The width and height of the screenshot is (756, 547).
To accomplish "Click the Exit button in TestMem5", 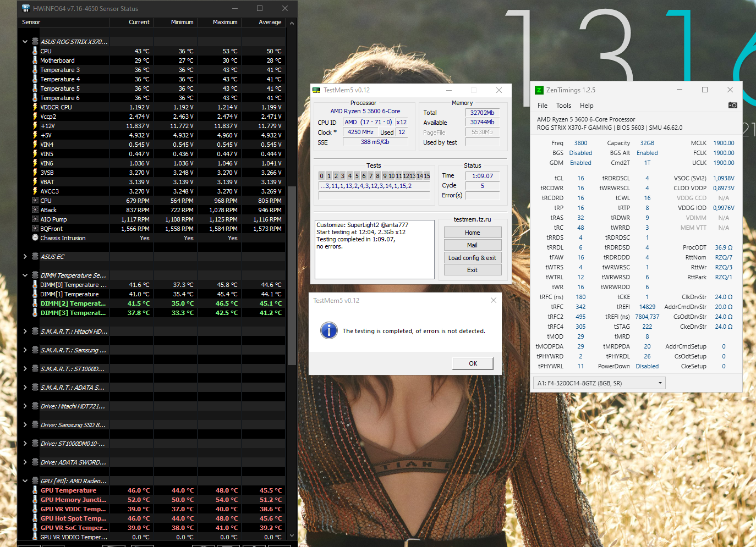I will pos(473,270).
